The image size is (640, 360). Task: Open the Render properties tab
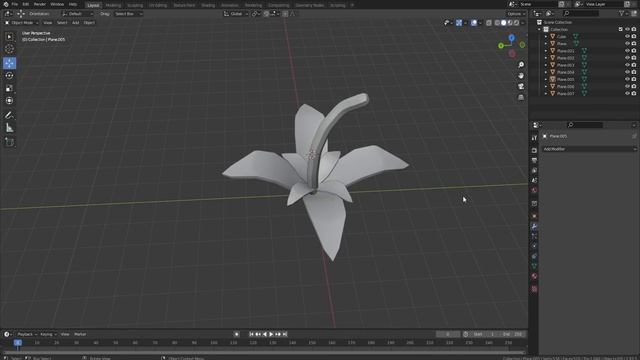click(x=534, y=150)
